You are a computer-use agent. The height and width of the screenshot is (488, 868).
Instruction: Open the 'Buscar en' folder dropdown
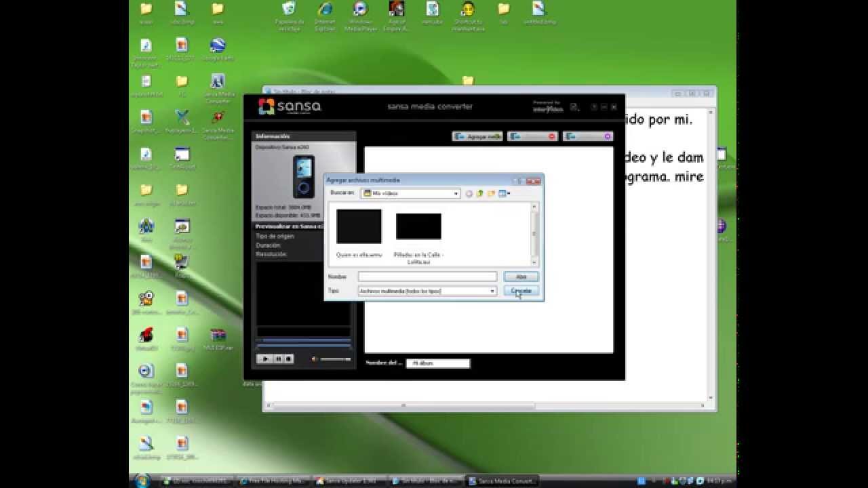(x=456, y=193)
